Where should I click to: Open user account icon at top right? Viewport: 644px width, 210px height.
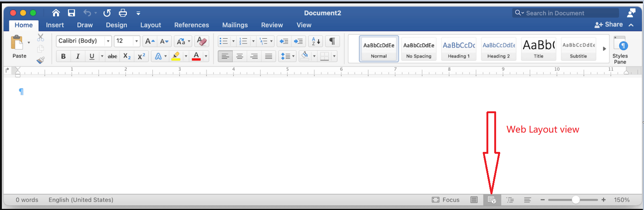[x=631, y=13]
